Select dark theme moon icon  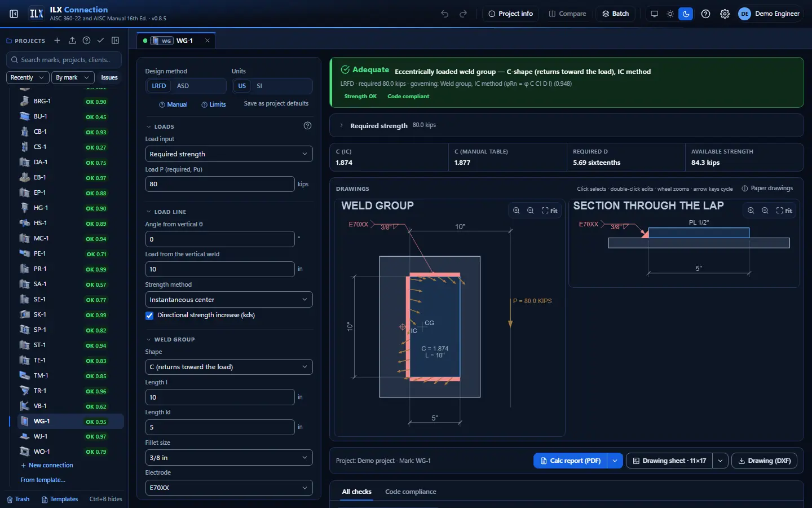tap(686, 14)
